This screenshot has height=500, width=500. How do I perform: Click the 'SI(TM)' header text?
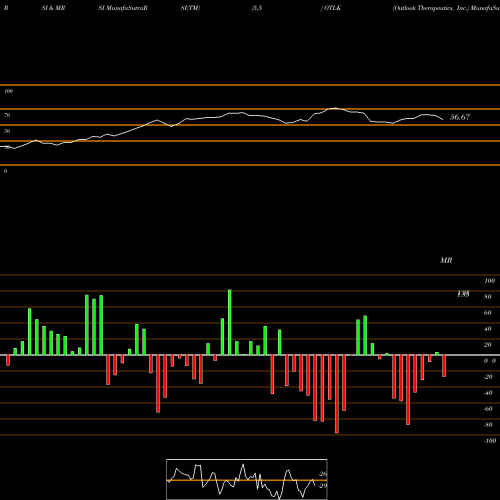[190, 8]
